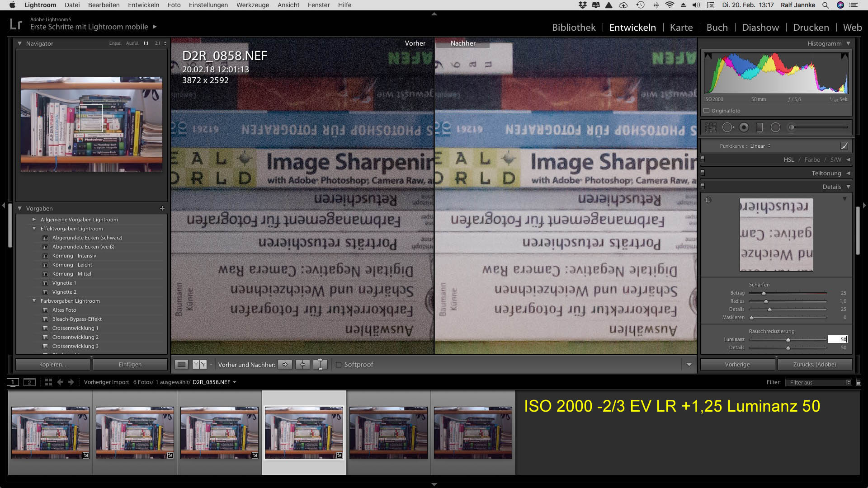Copy before settings to after
This screenshot has height=488, width=868.
click(285, 365)
